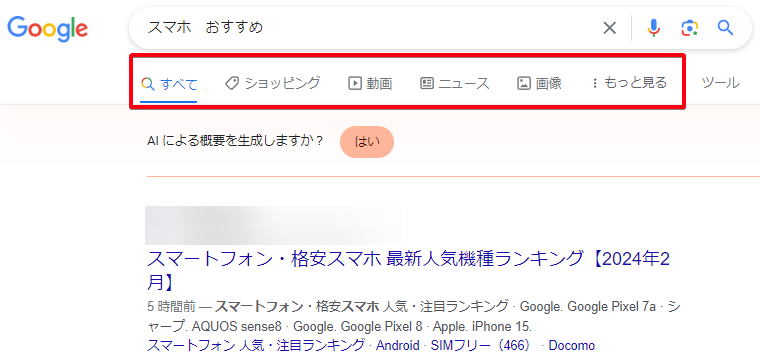Open the スマートフォン 人気・注目ランキング sublink
Screen dimensions: 760x361
(255, 345)
